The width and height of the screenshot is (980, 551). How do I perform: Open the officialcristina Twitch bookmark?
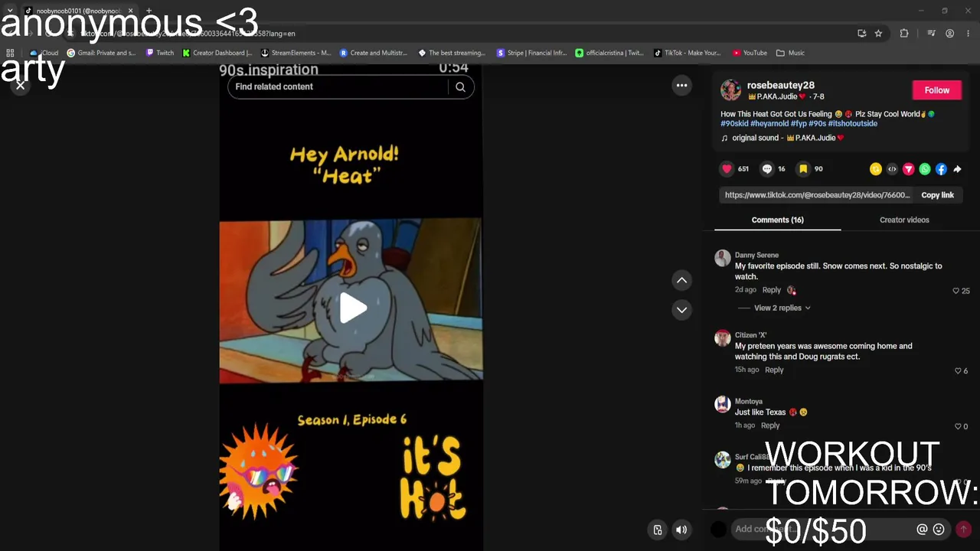coord(609,53)
